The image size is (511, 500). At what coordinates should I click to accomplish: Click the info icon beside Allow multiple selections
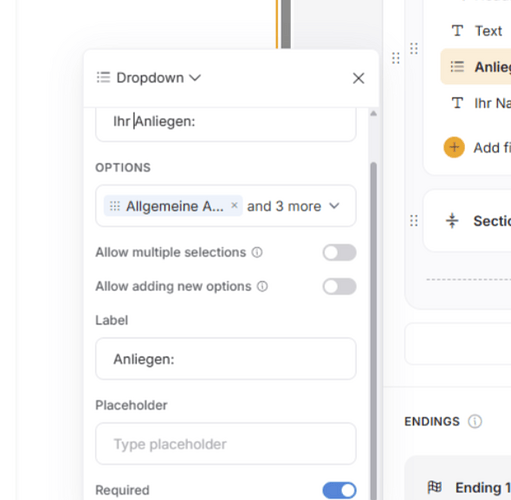(x=257, y=252)
